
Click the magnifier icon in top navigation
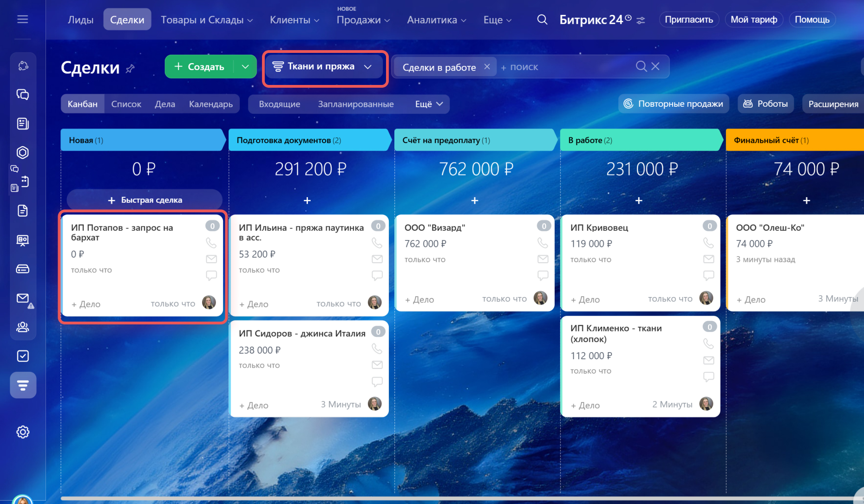click(542, 19)
